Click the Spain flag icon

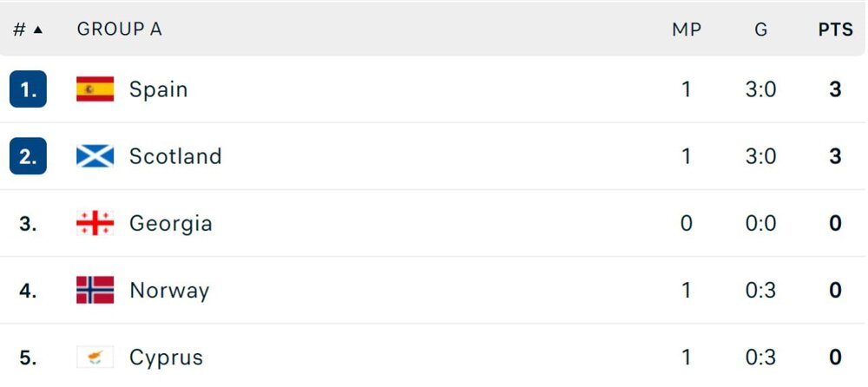(x=95, y=89)
